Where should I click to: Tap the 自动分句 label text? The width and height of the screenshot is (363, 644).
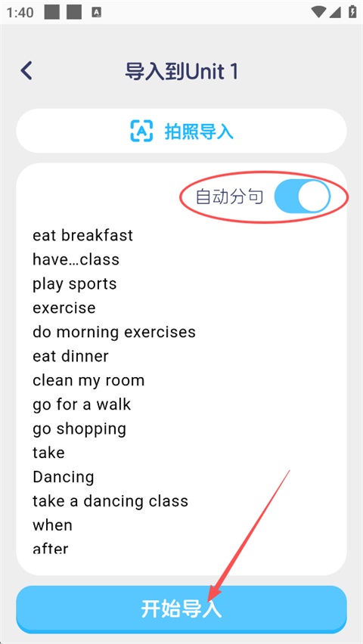coord(229,197)
